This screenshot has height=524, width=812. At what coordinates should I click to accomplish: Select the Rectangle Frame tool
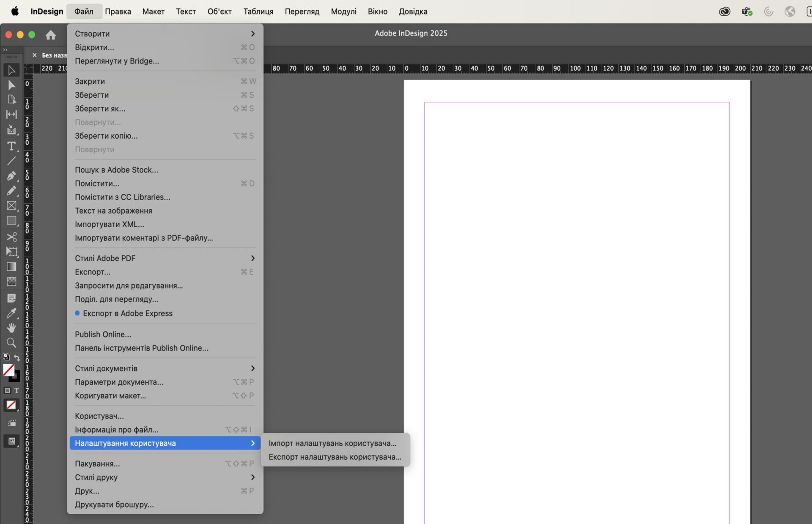point(11,206)
